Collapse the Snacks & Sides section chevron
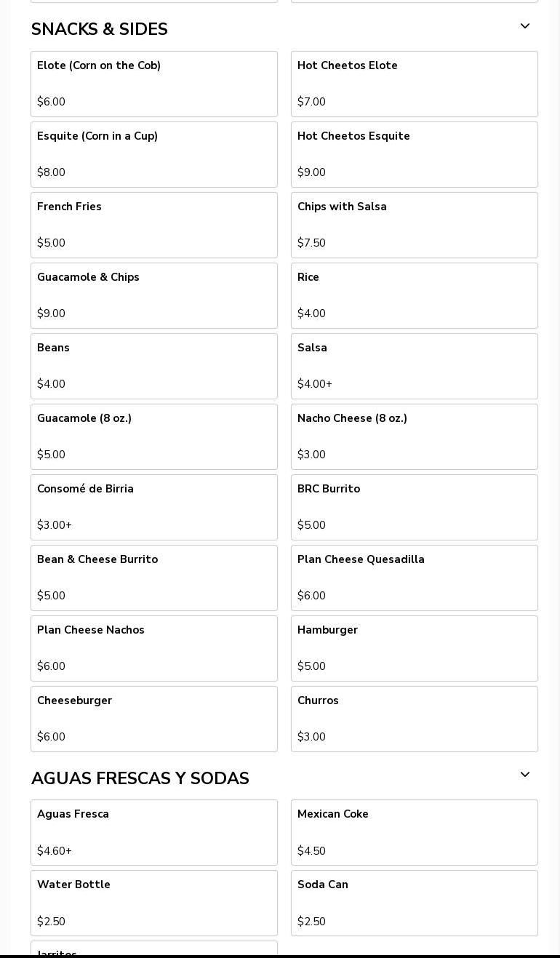The image size is (560, 958). [524, 27]
